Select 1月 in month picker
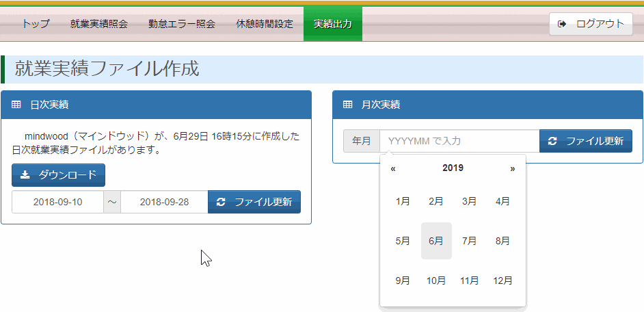This screenshot has height=312, width=644. pyautogui.click(x=403, y=201)
